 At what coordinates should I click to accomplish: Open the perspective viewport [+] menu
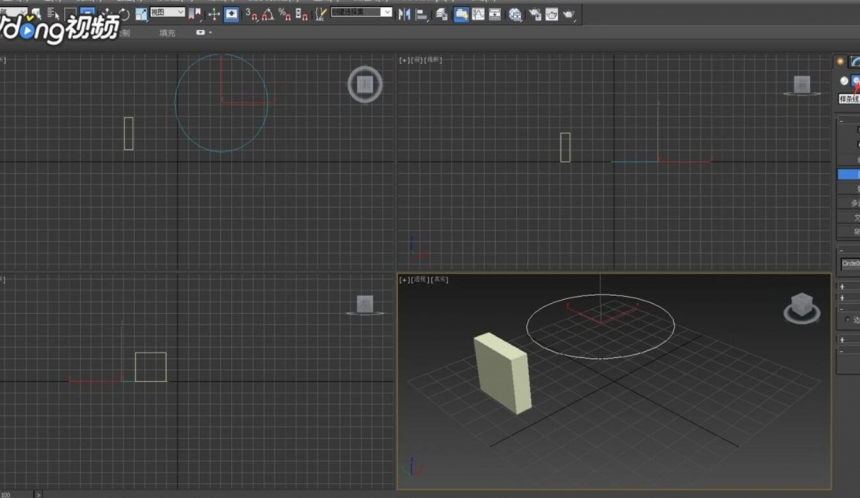404,280
